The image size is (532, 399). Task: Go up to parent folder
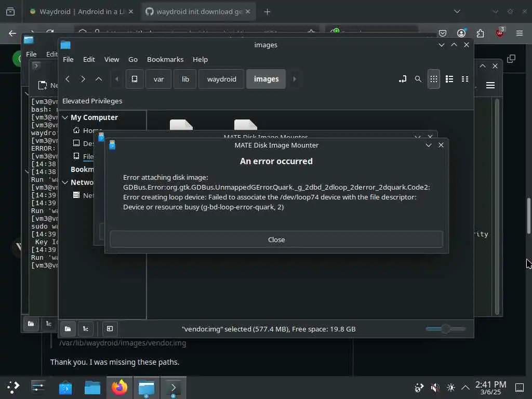coord(99,79)
